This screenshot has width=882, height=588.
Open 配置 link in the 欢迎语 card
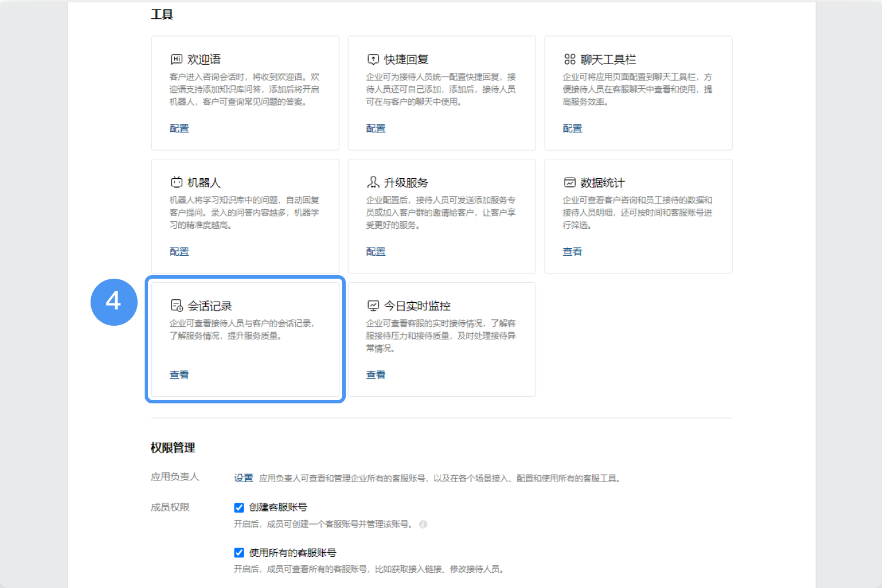[x=179, y=128]
